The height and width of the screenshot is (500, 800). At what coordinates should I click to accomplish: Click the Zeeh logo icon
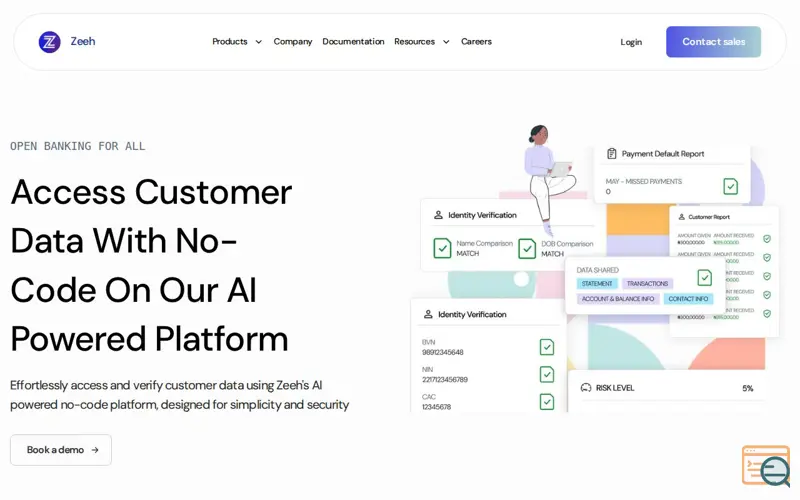pos(49,42)
